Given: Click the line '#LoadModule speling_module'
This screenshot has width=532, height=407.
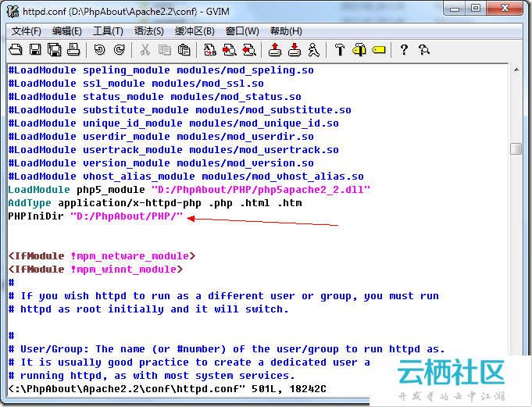Looking at the screenshot, I should [161, 70].
